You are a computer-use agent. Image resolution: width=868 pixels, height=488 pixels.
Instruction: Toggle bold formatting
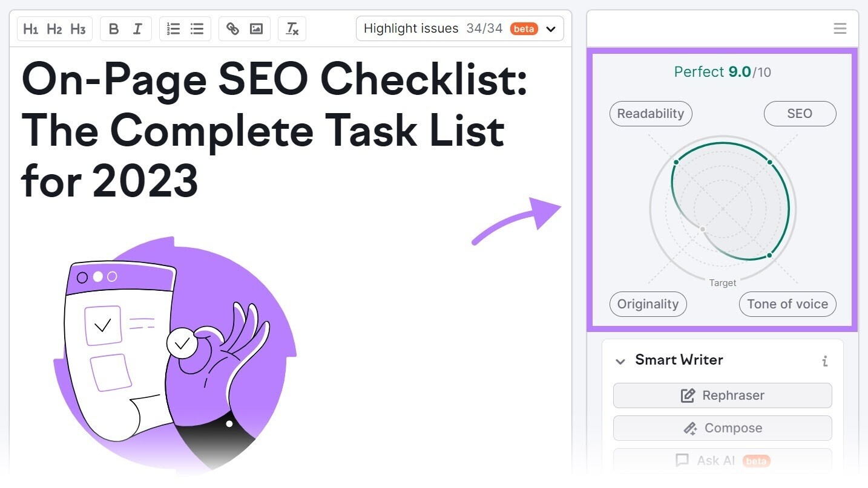[x=113, y=28]
